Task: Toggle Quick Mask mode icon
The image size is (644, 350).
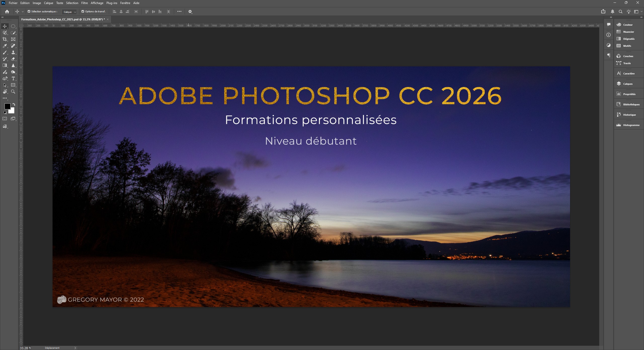Action: point(5,119)
